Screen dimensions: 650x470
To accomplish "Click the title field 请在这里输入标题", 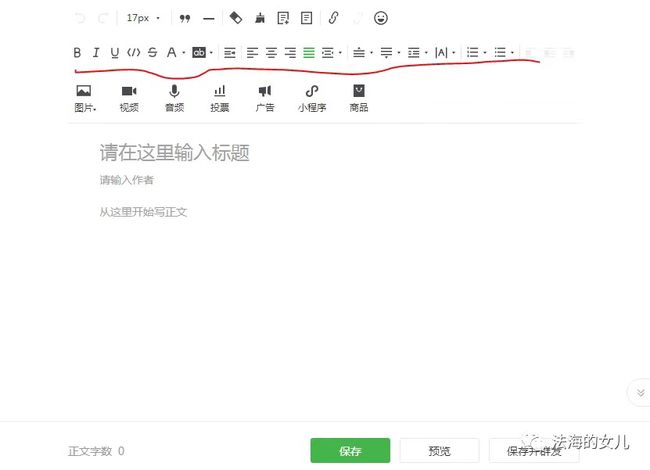I will click(175, 152).
